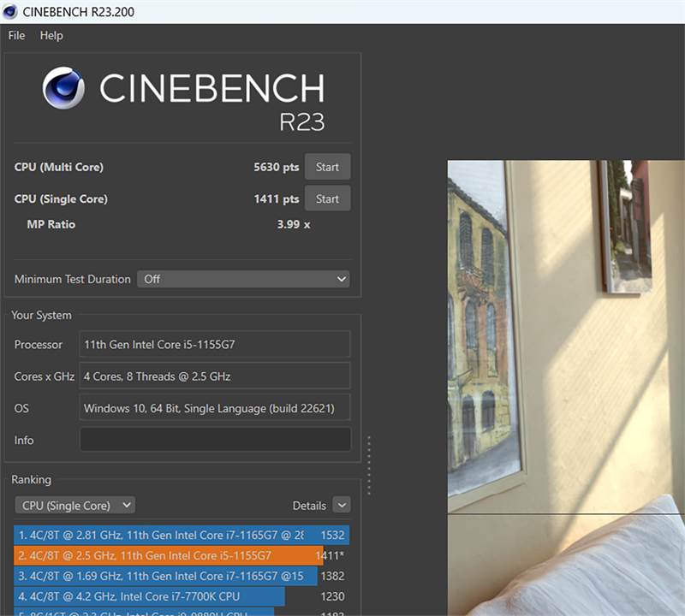Click the dotted panel splitter handle
Screen dimensions: 685x616
(x=369, y=465)
